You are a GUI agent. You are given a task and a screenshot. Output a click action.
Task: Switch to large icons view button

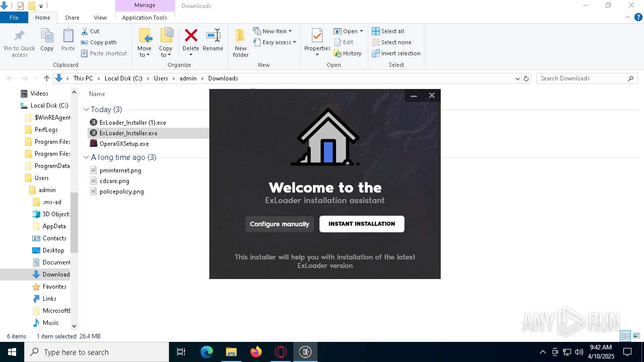[636, 336]
